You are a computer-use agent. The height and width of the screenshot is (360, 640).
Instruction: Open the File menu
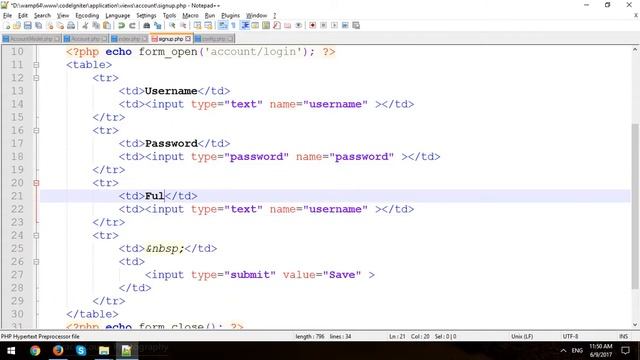[7, 16]
